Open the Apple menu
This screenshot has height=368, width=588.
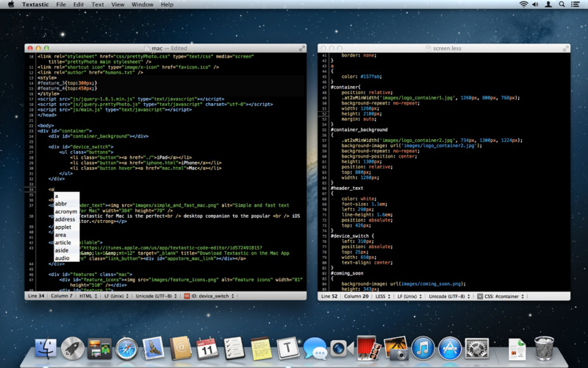coord(11,4)
